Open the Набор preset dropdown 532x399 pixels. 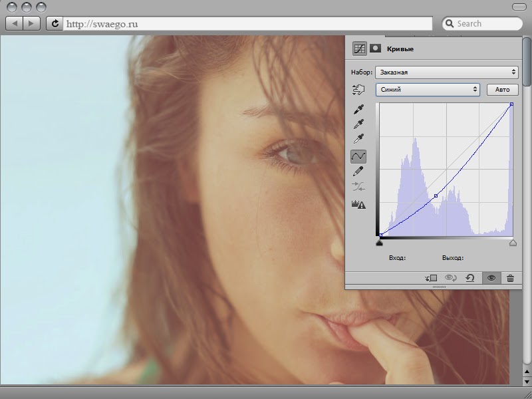coord(447,72)
